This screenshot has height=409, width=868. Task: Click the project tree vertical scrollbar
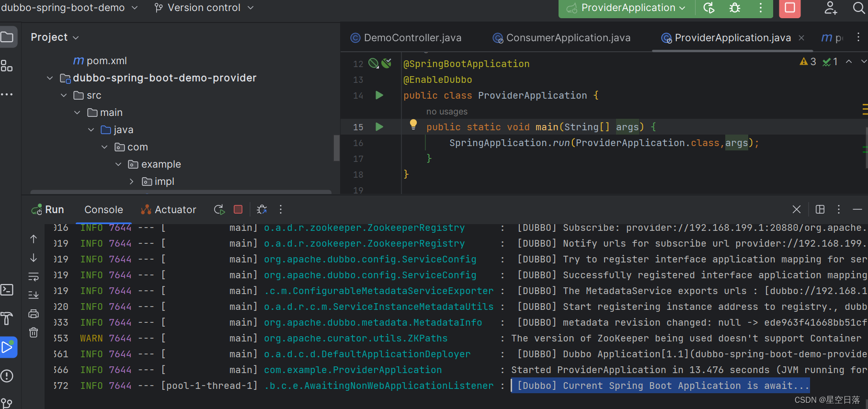point(336,148)
